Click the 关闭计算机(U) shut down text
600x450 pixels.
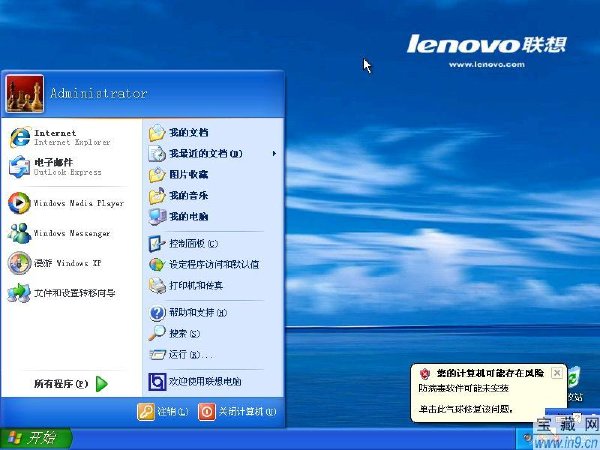[x=247, y=412]
